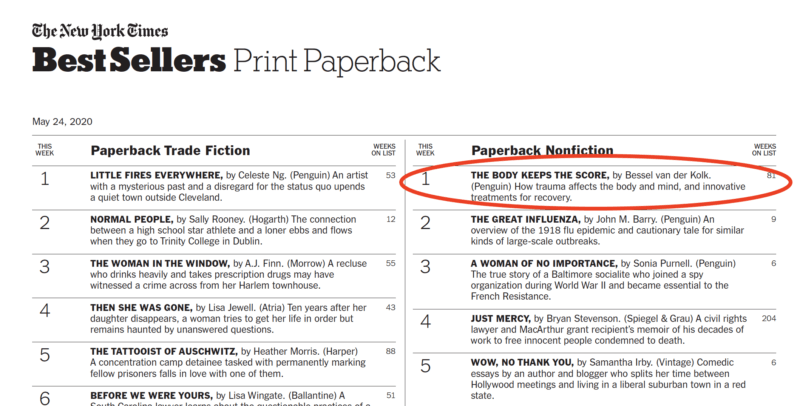Click rank number 3 in nonfiction list

click(x=425, y=267)
